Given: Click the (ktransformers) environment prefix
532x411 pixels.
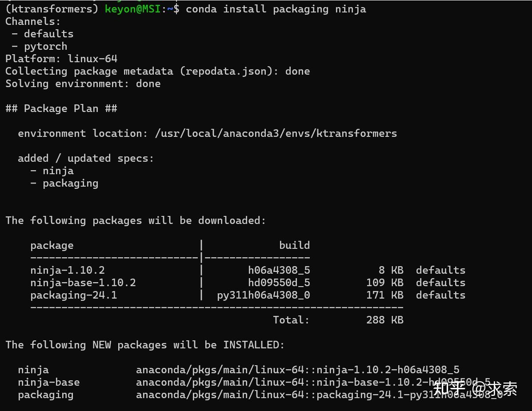Looking at the screenshot, I should pos(52,9).
